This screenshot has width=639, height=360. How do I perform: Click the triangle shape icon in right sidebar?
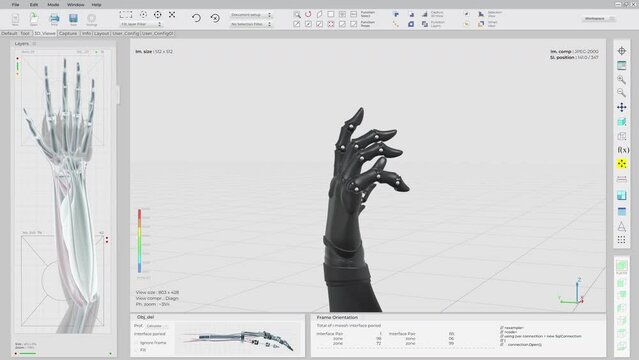621,226
